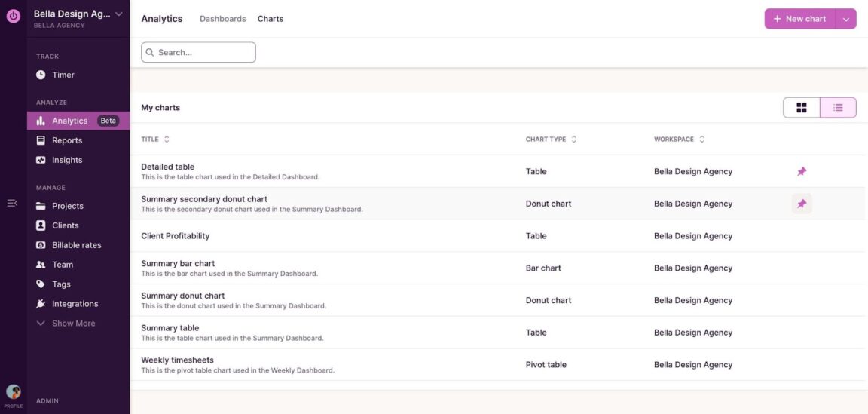Switch to list view of charts

[838, 108]
